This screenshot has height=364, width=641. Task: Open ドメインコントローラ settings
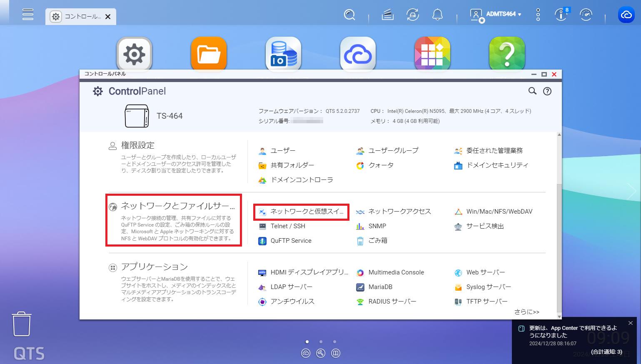tap(296, 180)
